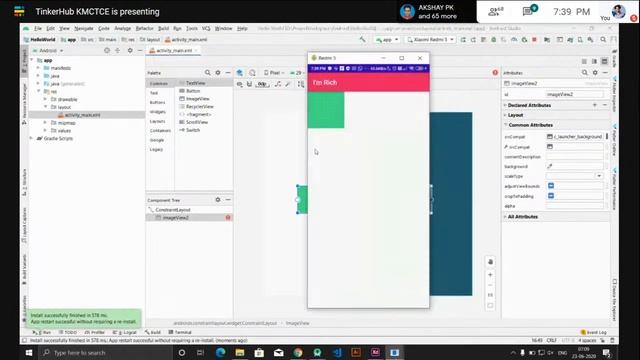640x360 pixels.
Task: Open the Xiaomi Redmi device dropdown
Action: pyautogui.click(x=431, y=40)
